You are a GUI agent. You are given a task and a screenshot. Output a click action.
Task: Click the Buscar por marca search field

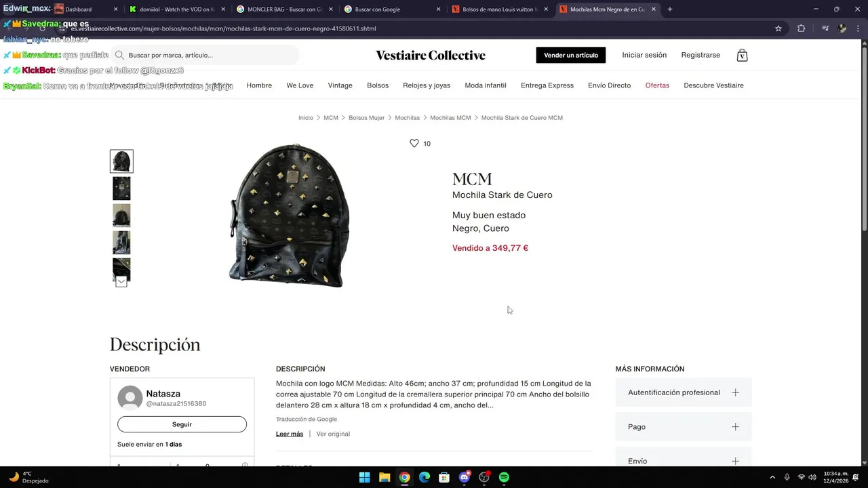pyautogui.click(x=205, y=55)
